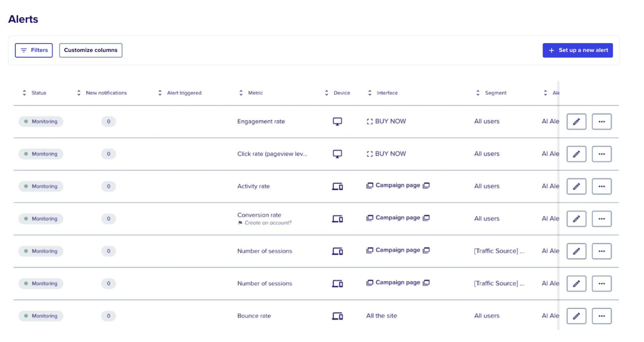Open more options for Bounce rate alert
The height and width of the screenshot is (342, 644).
coord(602,316)
